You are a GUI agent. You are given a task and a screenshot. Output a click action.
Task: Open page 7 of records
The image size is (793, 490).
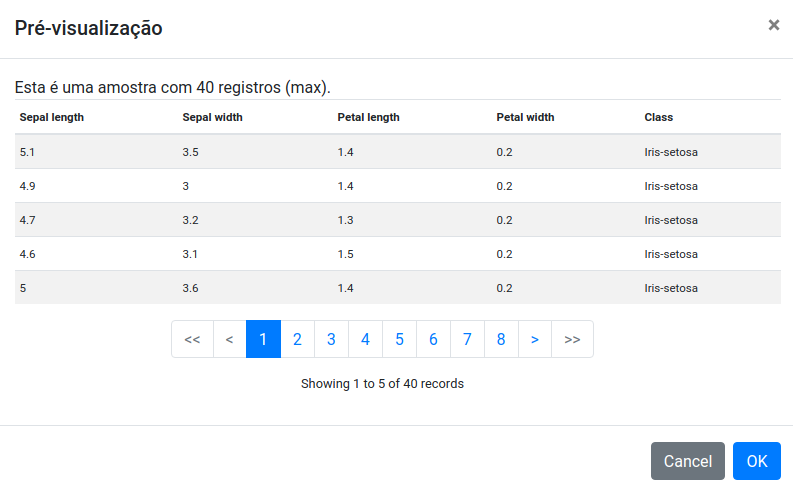coord(467,339)
